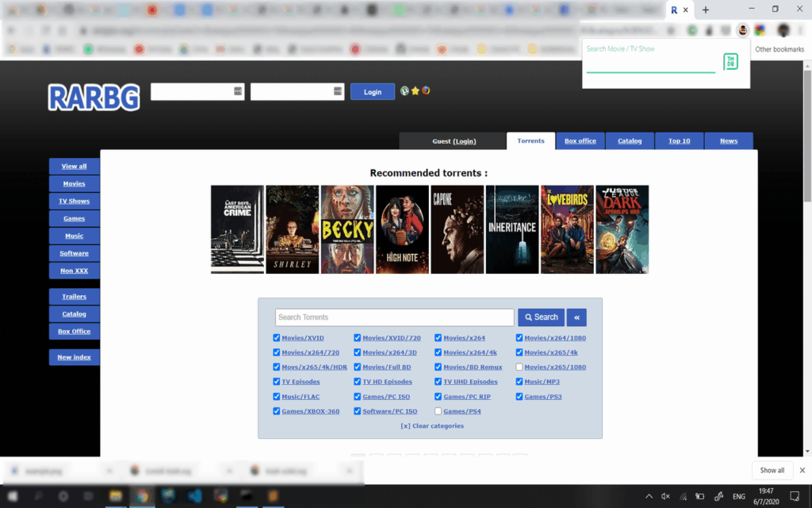Click the Firefox icon beside Login
Screen dimensions: 812x508
(426, 90)
